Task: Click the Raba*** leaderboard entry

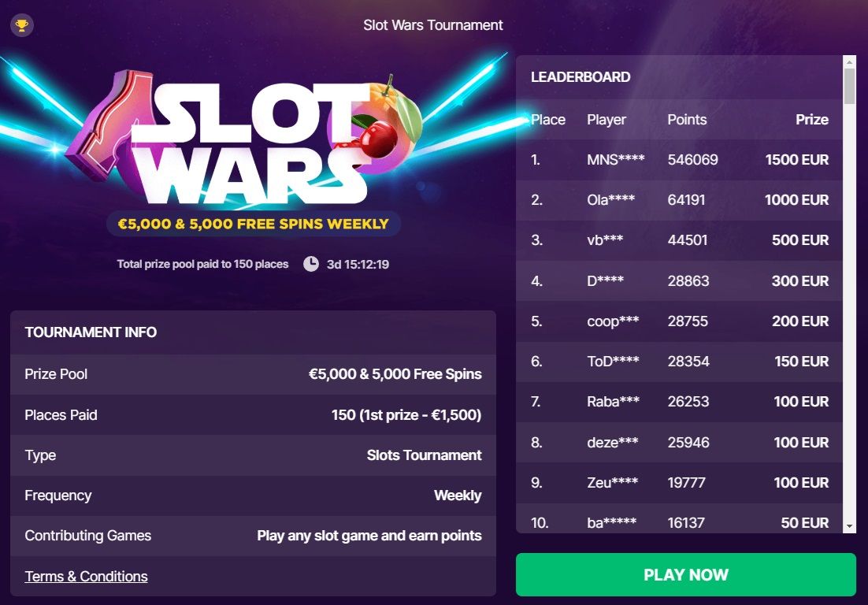Action: (x=679, y=402)
